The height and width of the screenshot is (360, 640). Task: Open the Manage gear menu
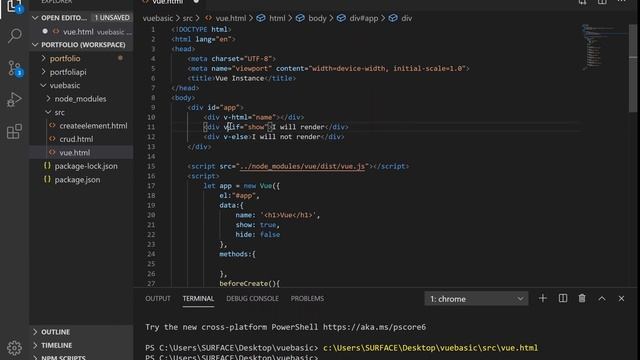point(15,348)
